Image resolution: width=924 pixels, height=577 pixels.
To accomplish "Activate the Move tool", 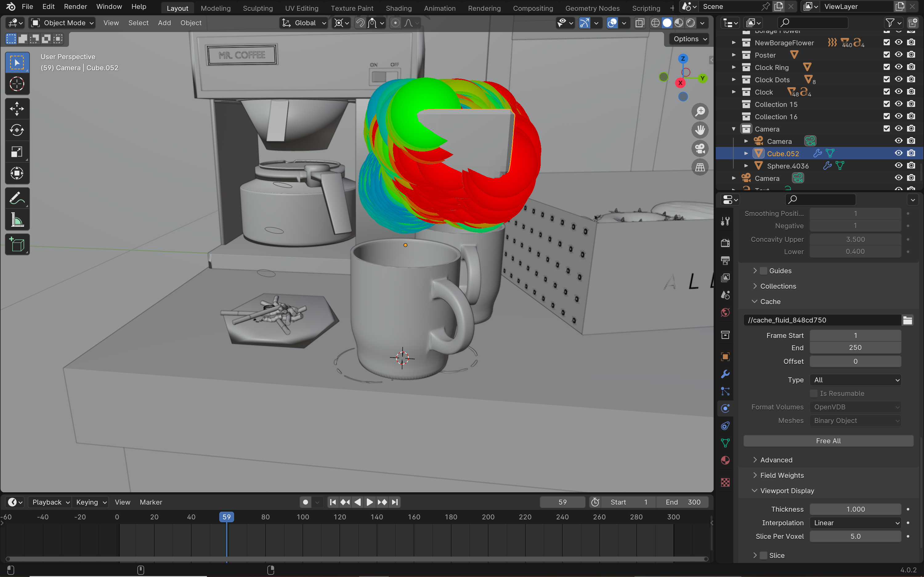I will tap(17, 109).
